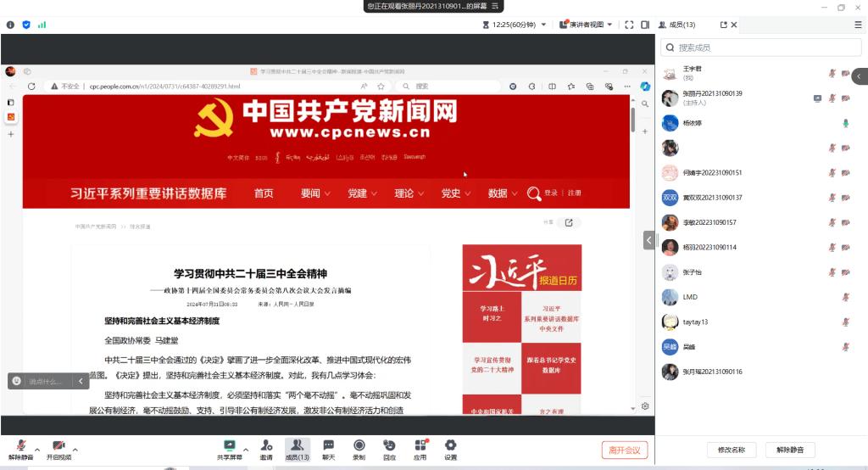This screenshot has width=868, height=470.
Task: Click the 离开会议 leave meeting button
Action: pos(625,450)
